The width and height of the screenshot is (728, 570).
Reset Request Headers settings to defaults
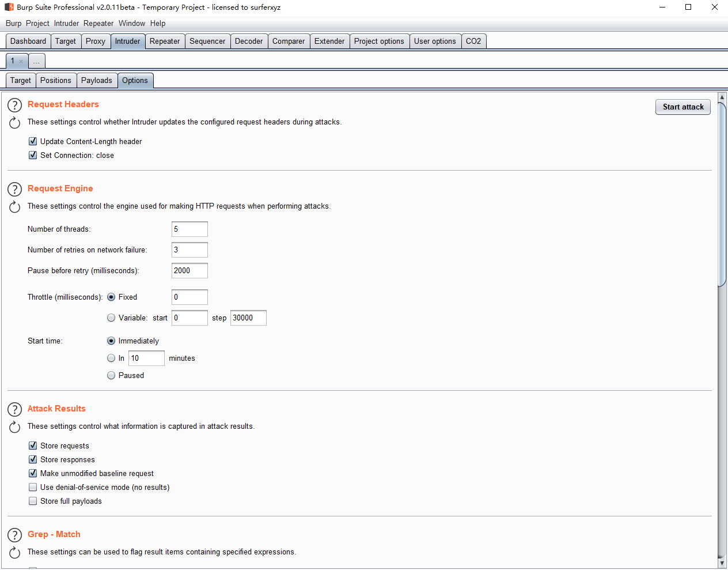[14, 123]
